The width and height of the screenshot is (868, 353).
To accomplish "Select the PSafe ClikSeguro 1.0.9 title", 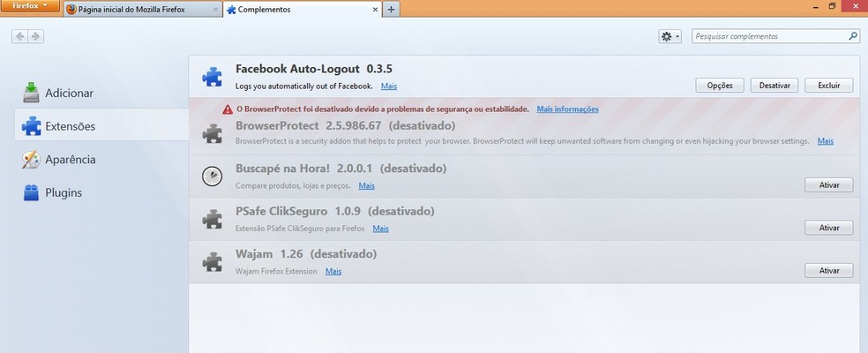I will click(298, 211).
